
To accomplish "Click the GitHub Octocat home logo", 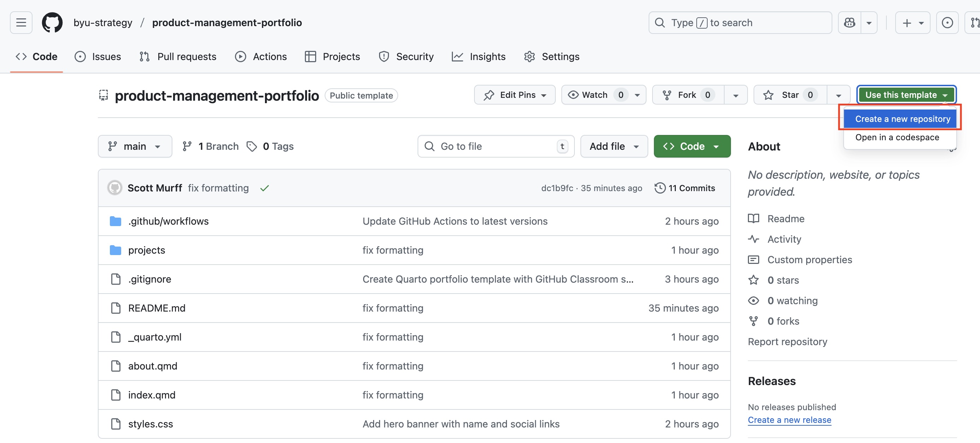I will coord(52,23).
